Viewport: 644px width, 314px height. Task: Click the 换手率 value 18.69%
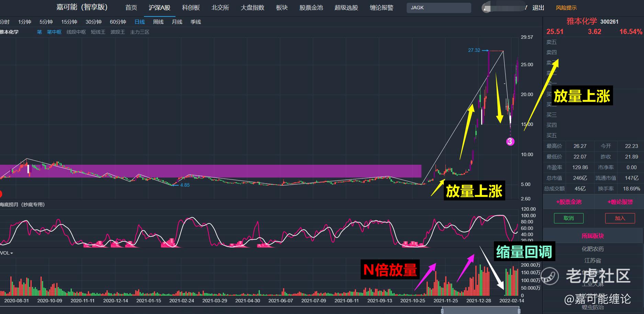point(631,189)
